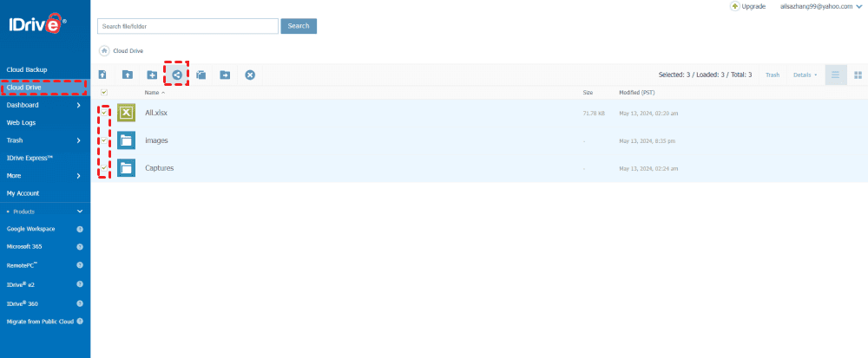
Task: Click the Cloud Drive breadcrumb link
Action: click(128, 51)
